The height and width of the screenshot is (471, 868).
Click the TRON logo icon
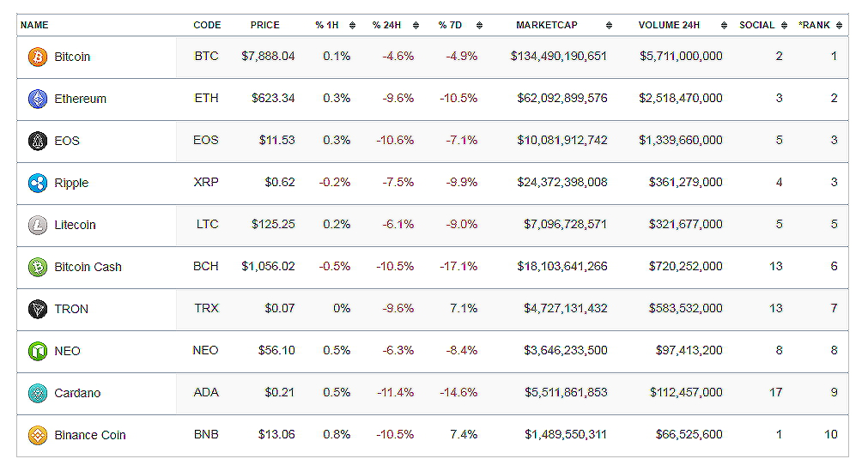pos(38,309)
